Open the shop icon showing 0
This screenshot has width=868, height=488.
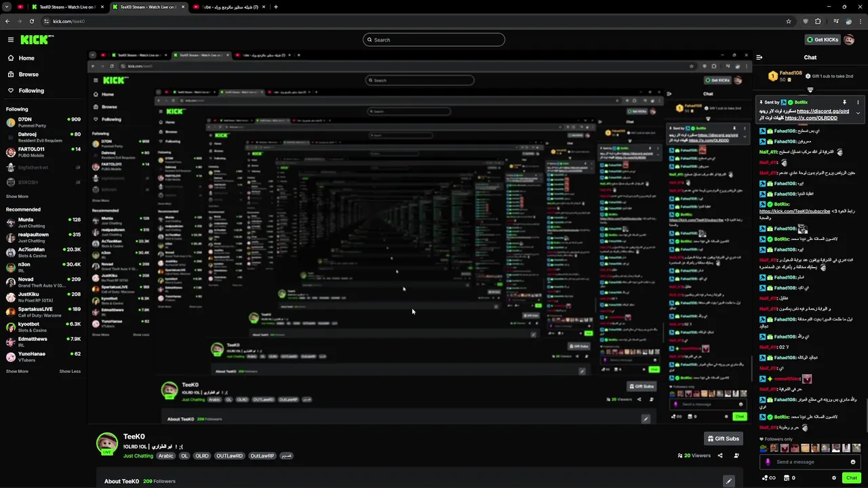pos(789,478)
